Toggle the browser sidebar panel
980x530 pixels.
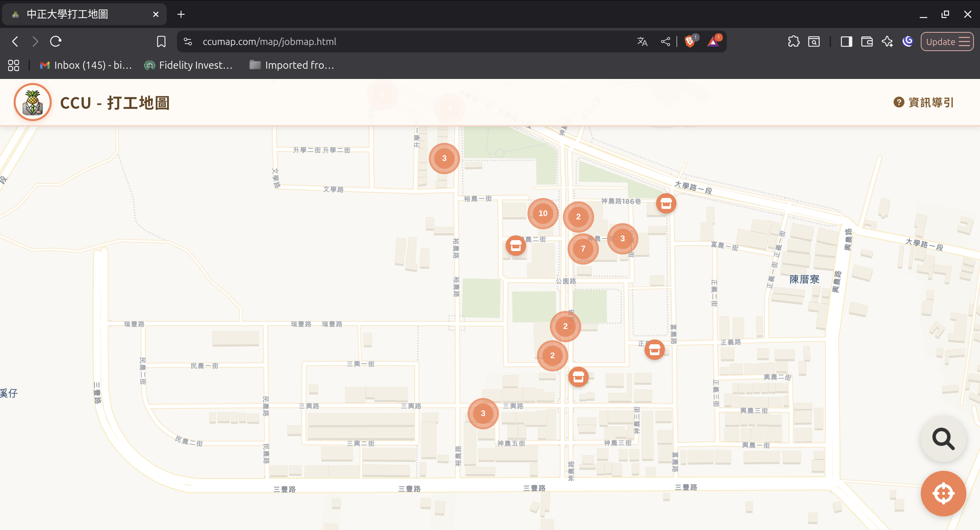[x=847, y=42]
